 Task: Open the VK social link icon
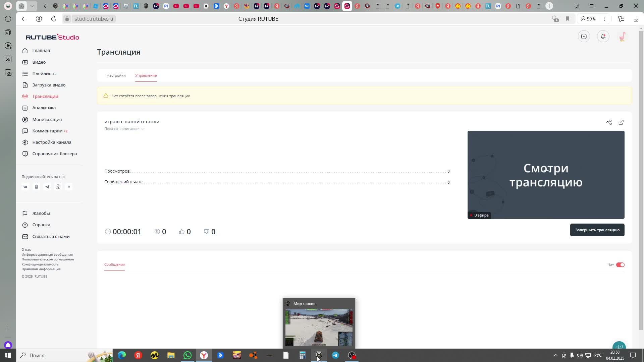tap(25, 187)
